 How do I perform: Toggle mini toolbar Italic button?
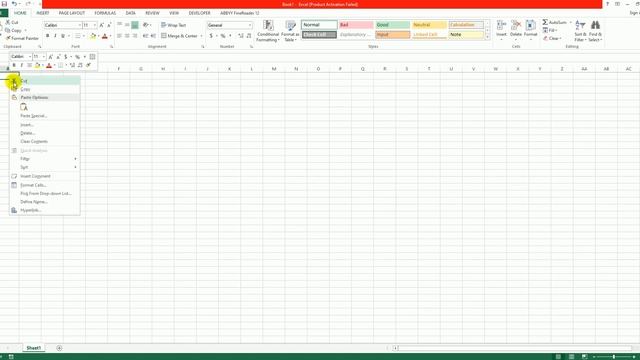pos(22,65)
